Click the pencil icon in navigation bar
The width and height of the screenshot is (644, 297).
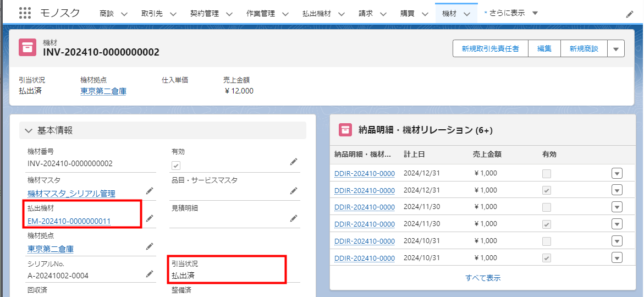[630, 14]
